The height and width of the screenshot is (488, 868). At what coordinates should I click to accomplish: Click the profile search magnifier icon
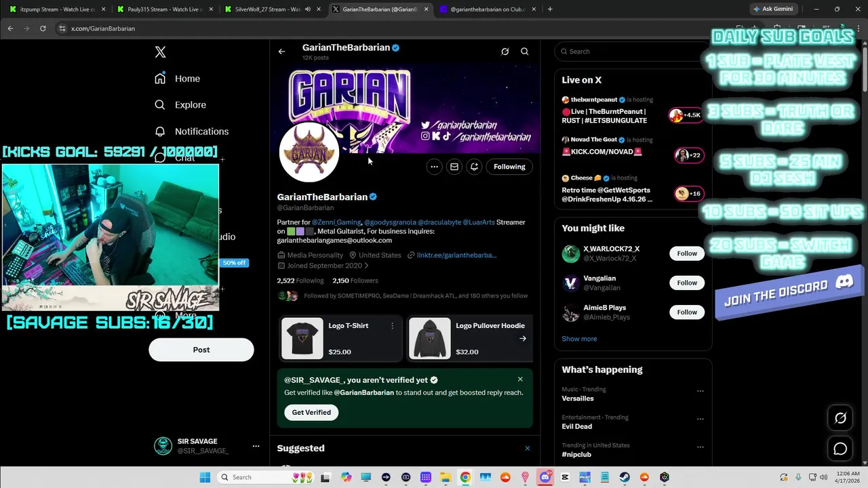coord(525,52)
